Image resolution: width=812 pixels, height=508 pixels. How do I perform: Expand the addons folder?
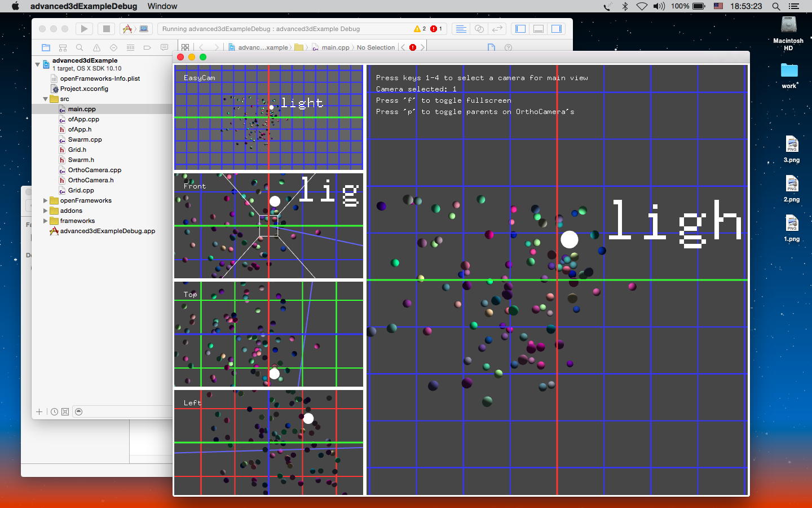pyautogui.click(x=46, y=211)
